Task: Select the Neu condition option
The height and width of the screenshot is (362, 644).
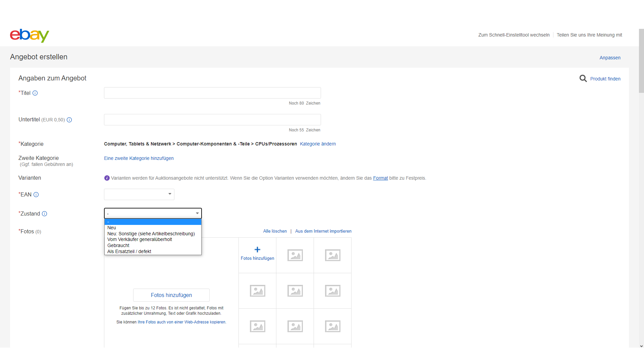Action: (112, 228)
